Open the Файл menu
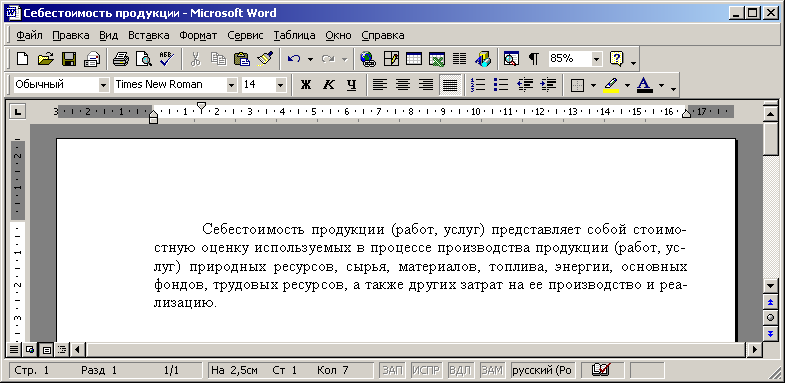The width and height of the screenshot is (785, 383). pos(30,35)
